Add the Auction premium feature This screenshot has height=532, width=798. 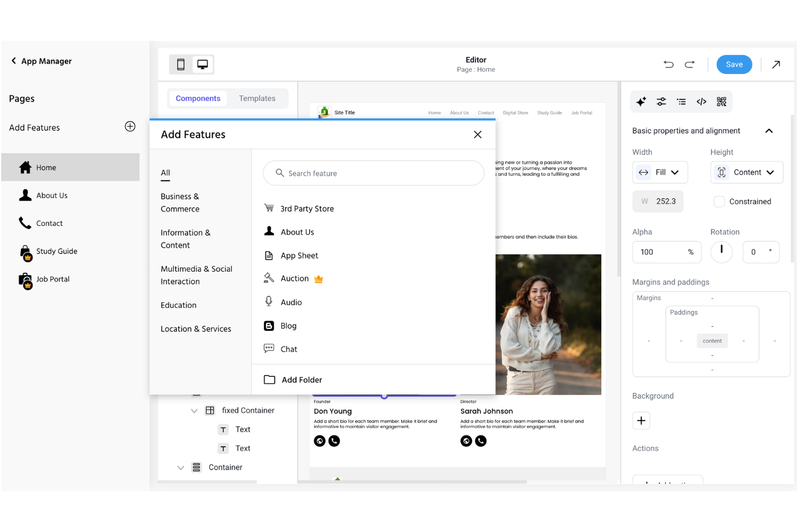(293, 279)
